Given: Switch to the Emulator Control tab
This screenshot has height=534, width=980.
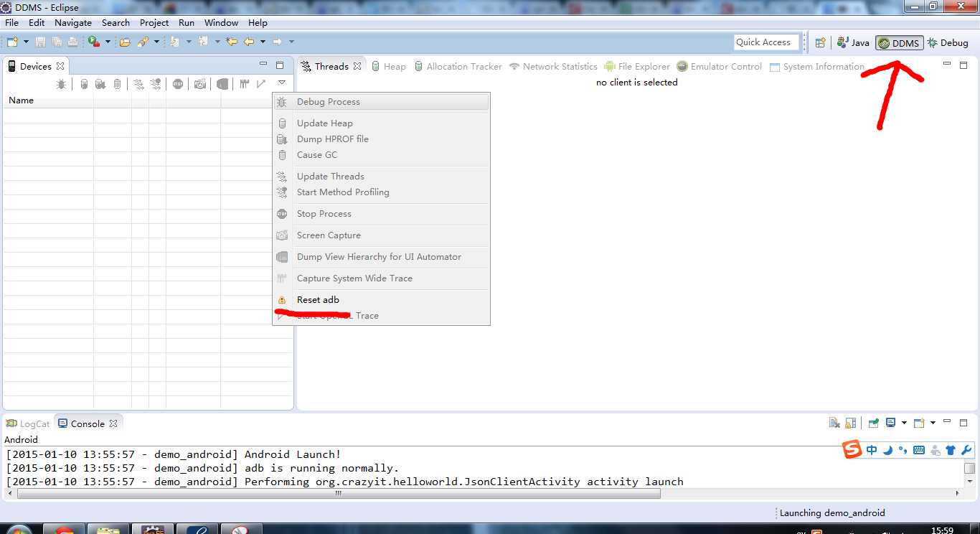Looking at the screenshot, I should tap(720, 67).
